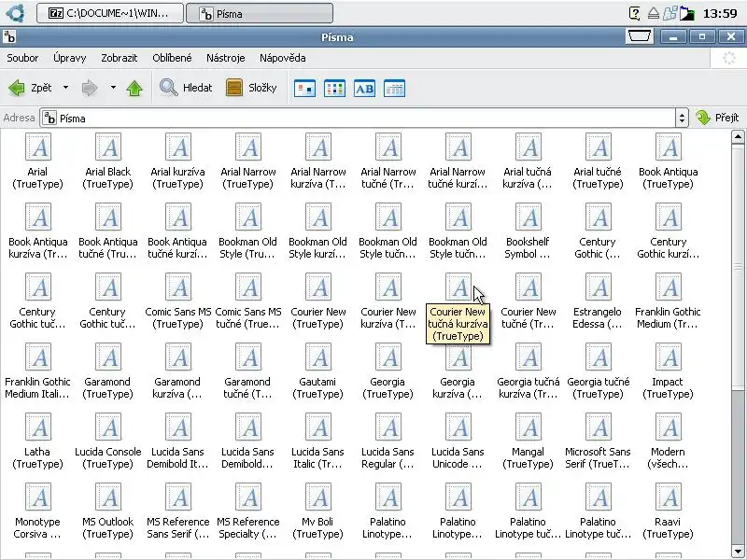The image size is (747, 560).
Task: Open the Zpět history dropdown arrow
Action: [x=65, y=88]
